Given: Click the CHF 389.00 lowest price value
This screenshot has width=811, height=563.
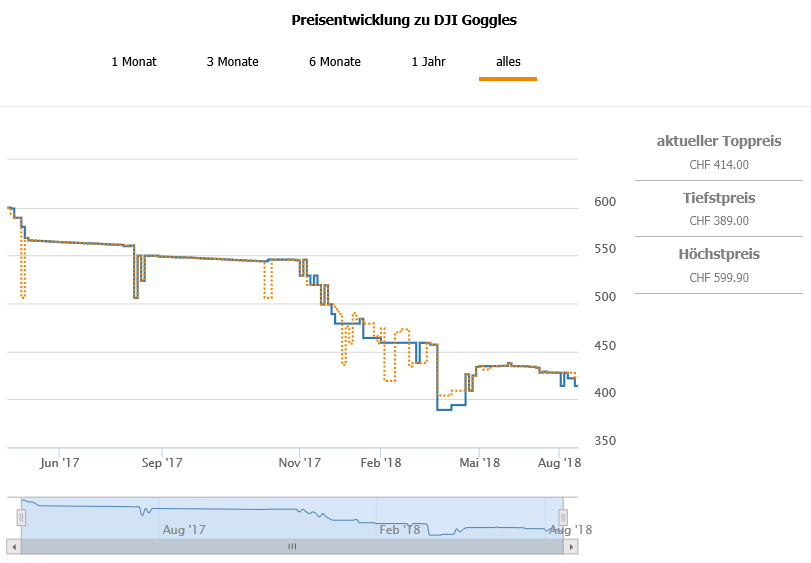Looking at the screenshot, I should click(718, 221).
